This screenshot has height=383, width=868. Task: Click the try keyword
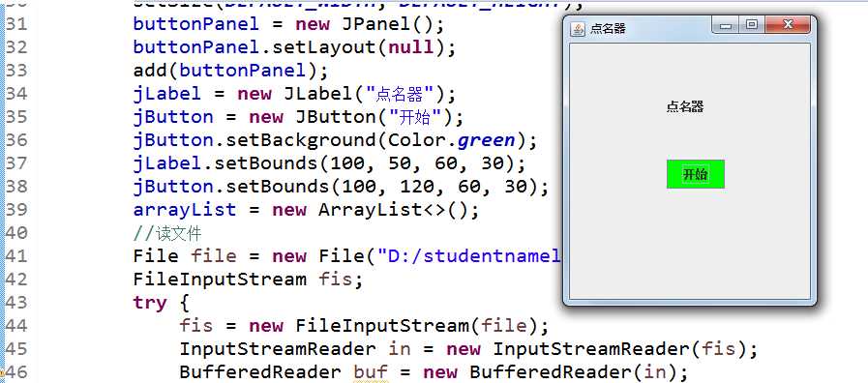click(150, 304)
